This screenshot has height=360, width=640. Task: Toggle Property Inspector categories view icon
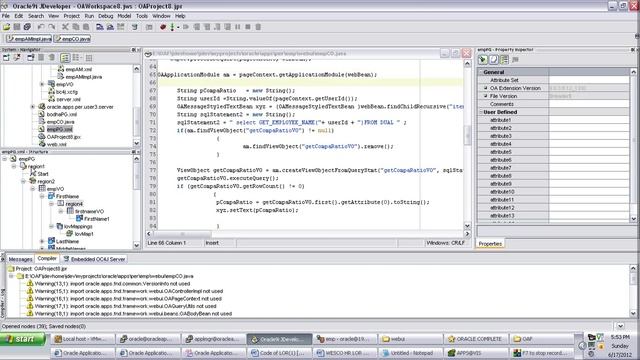(x=504, y=60)
